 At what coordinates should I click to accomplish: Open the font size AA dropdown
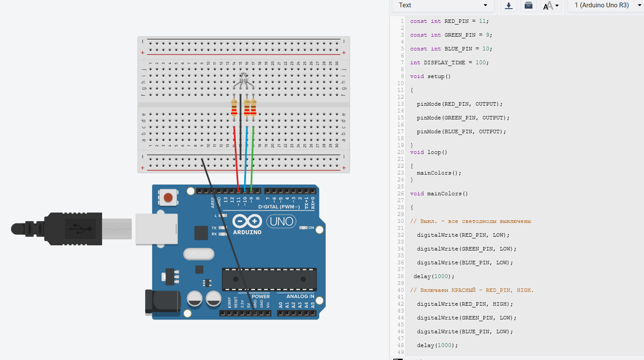pyautogui.click(x=551, y=6)
